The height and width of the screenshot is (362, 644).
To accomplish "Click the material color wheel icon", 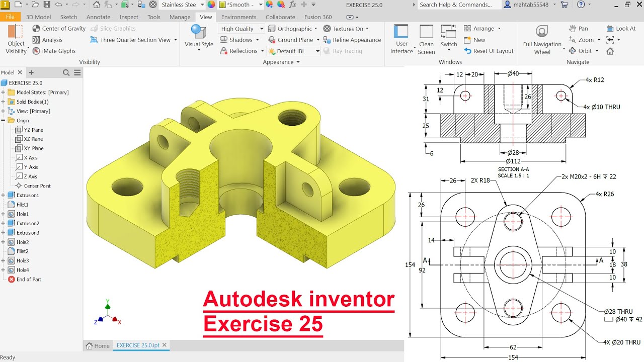I will [211, 5].
